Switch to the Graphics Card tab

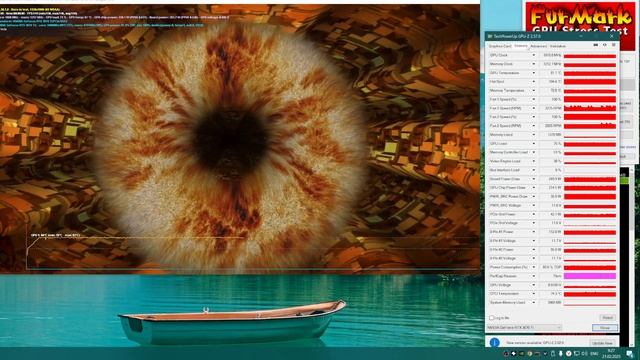[x=500, y=46]
